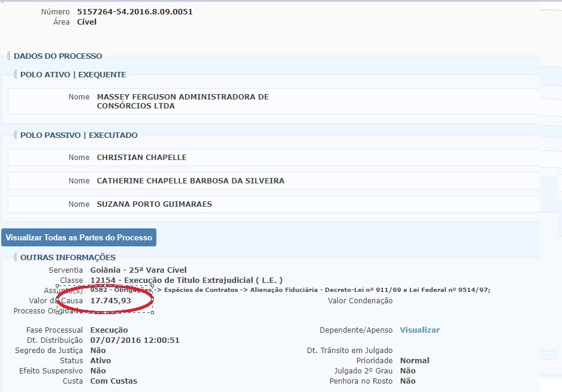Screen dimensions: 562x392
Task: Click the Normal priority value
Action: [x=415, y=361]
